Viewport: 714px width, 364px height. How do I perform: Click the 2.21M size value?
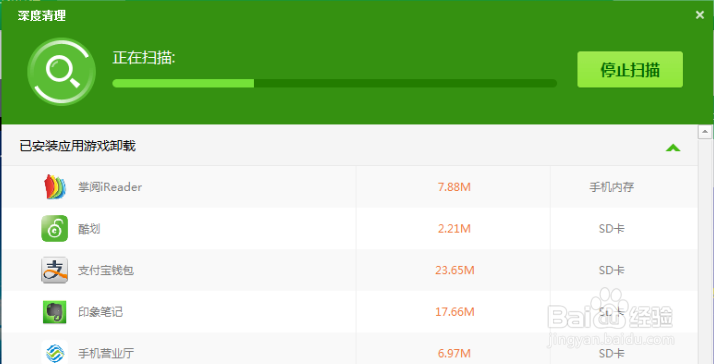(x=454, y=229)
